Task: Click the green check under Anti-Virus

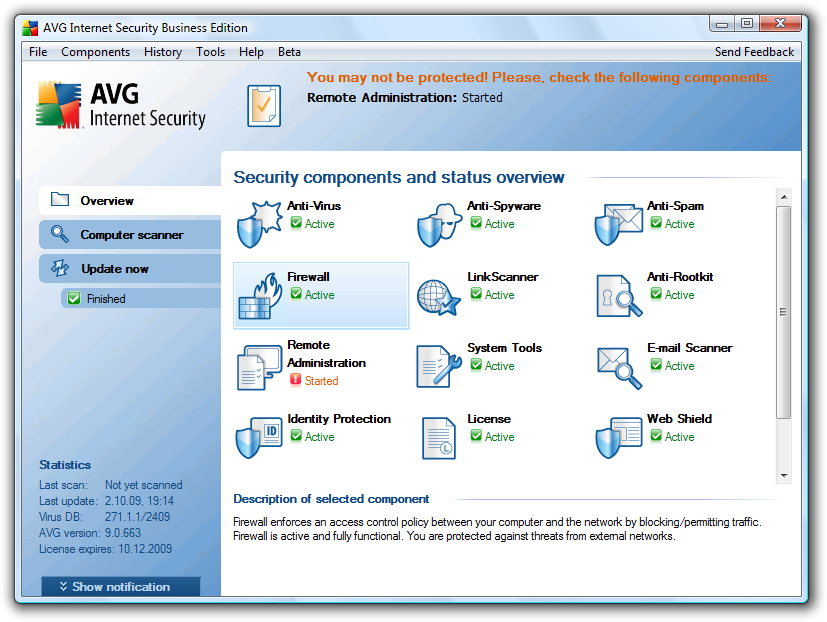Action: 296,223
